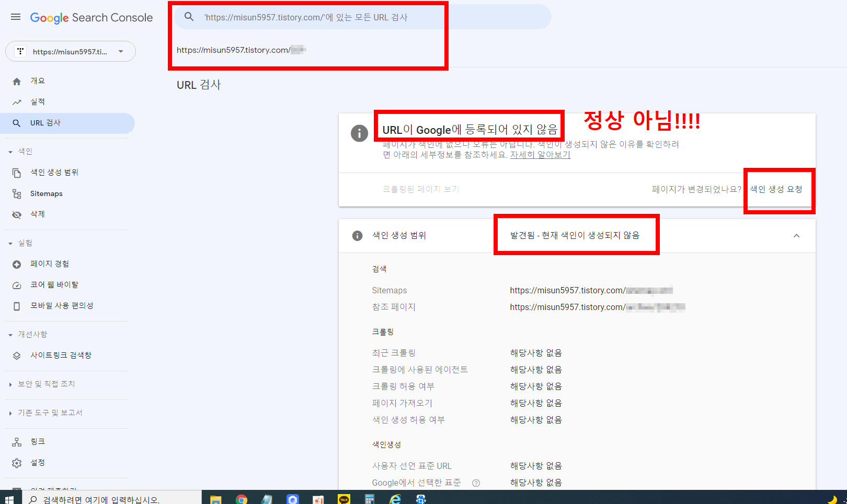Image resolution: width=847 pixels, height=504 pixels.
Task: Click the 발견됨 - 현재 색인이 생성되지 않음 status
Action: [x=575, y=235]
